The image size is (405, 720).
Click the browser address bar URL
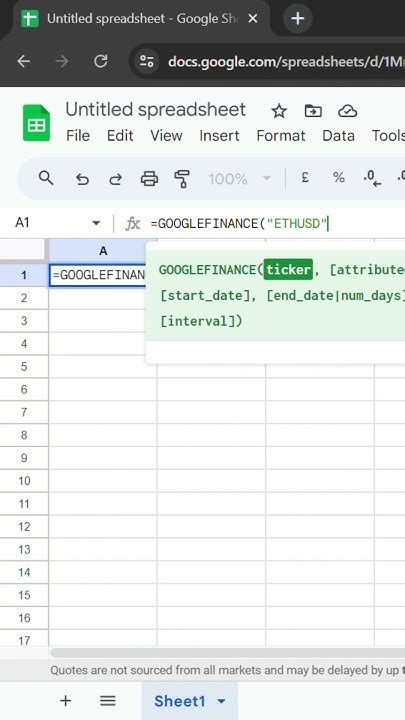click(285, 61)
